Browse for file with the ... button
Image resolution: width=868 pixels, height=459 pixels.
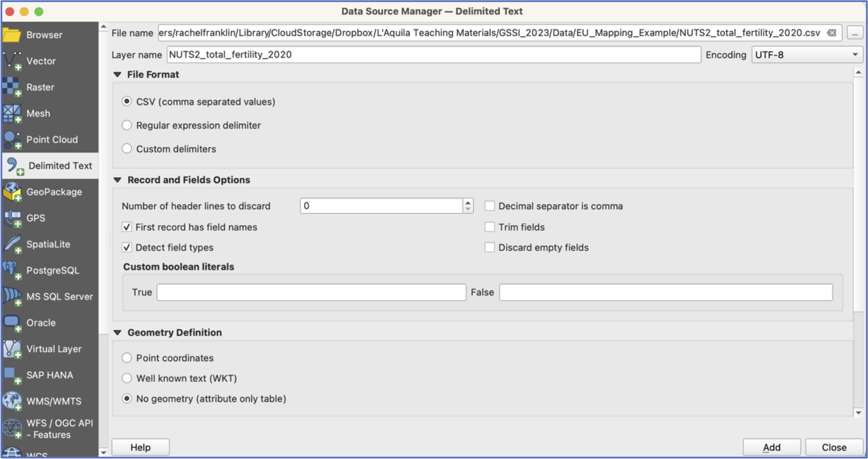(855, 33)
